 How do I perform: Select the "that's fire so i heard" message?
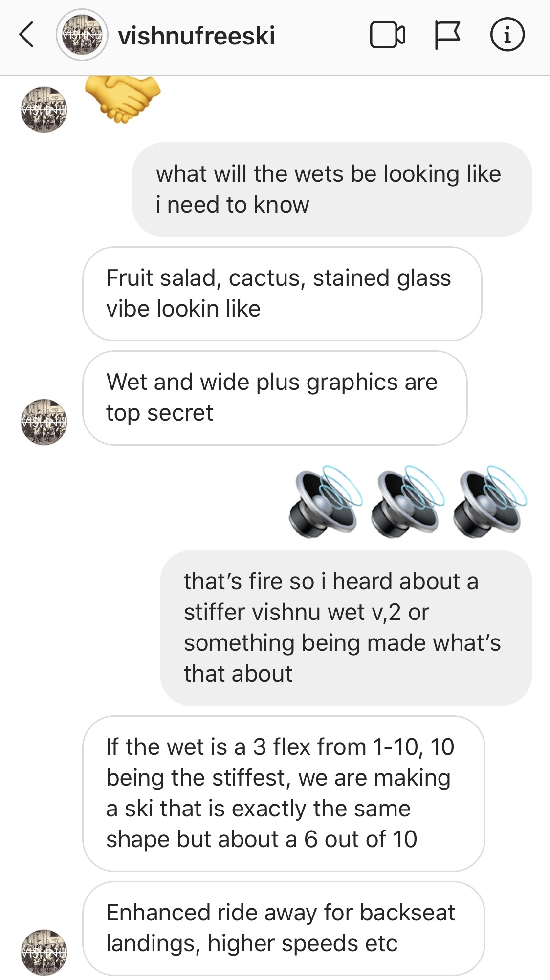(x=346, y=628)
